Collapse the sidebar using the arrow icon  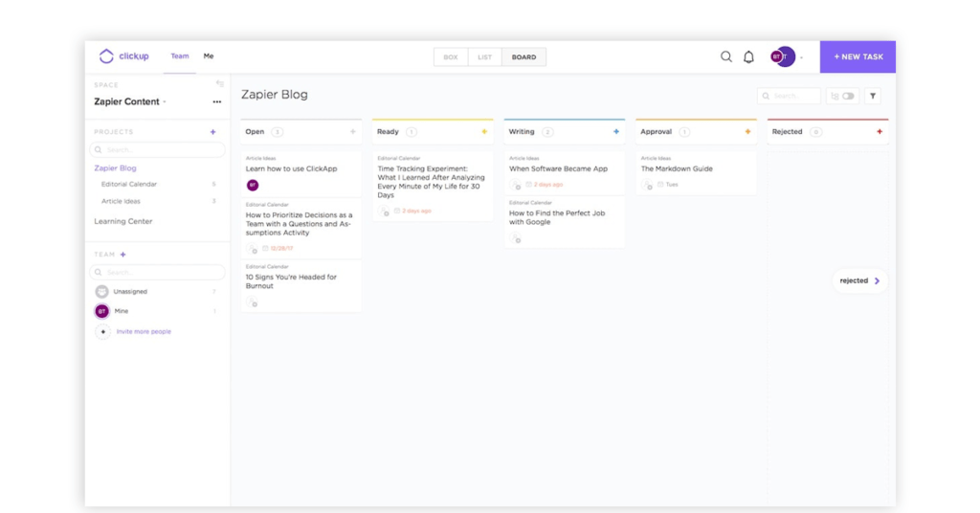[219, 84]
